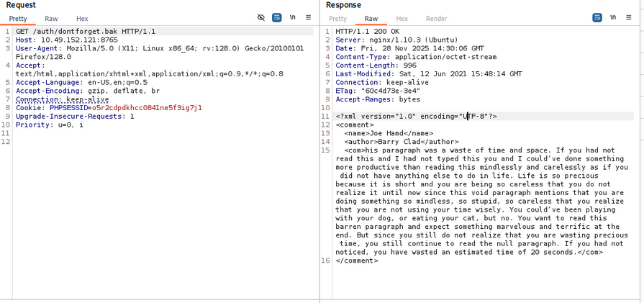644x303 pixels.
Task: Select the Raw tab in Response
Action: click(371, 19)
